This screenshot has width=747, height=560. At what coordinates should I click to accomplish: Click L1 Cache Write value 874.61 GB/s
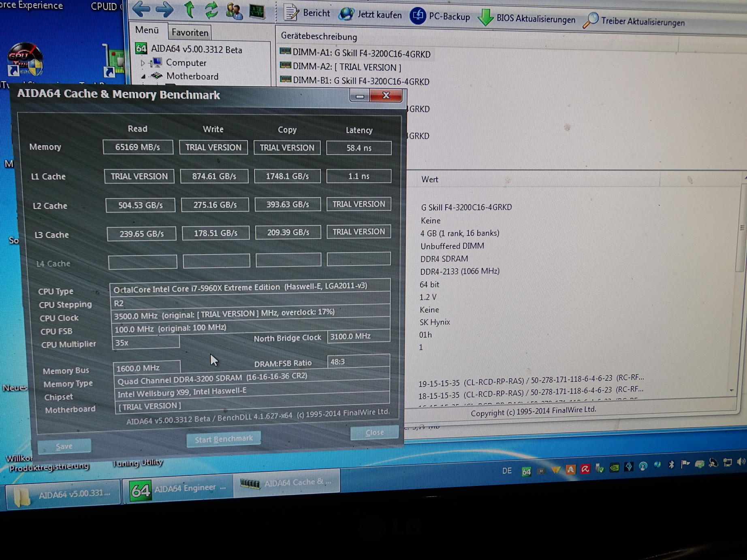(214, 176)
